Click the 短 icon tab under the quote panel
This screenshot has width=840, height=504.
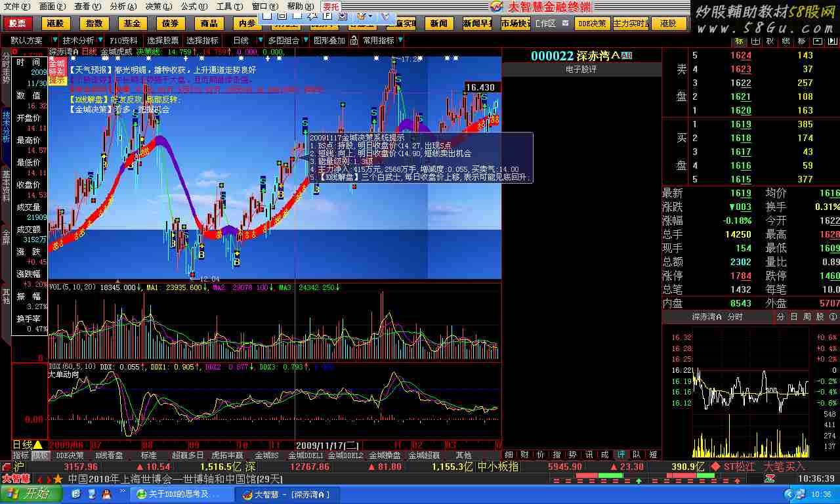pyautogui.click(x=653, y=455)
